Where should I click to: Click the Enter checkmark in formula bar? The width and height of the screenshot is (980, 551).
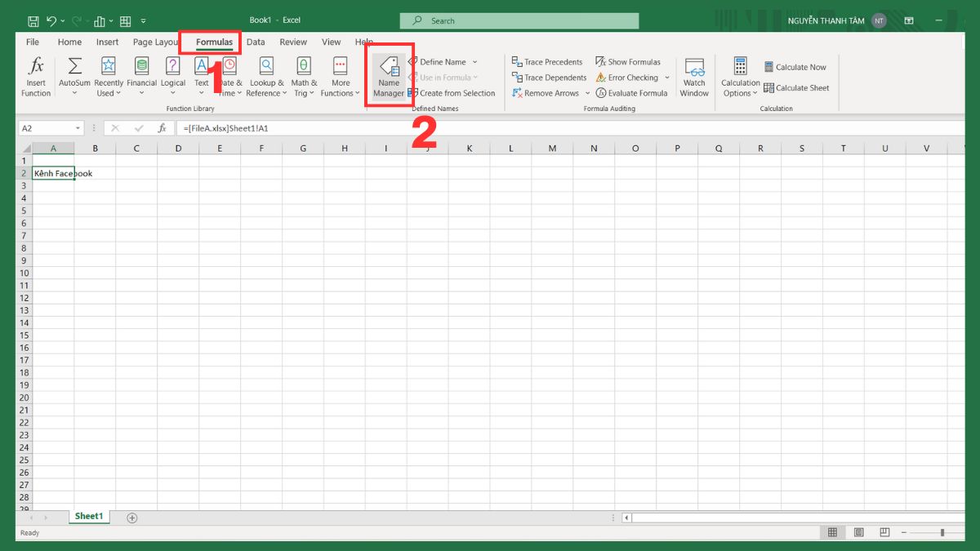(x=139, y=128)
